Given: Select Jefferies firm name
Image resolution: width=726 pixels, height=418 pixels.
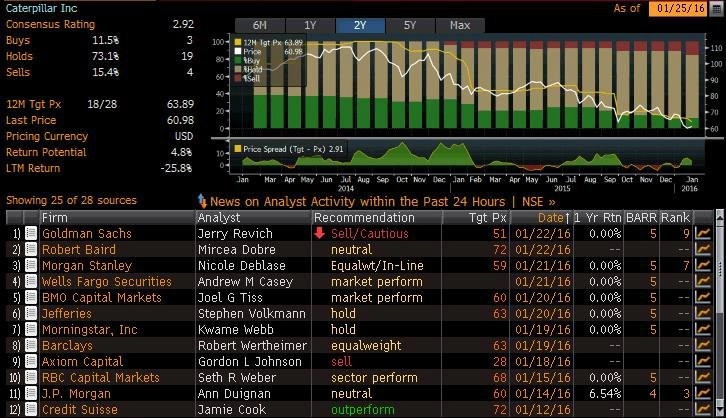Looking at the screenshot, I should point(67,313).
